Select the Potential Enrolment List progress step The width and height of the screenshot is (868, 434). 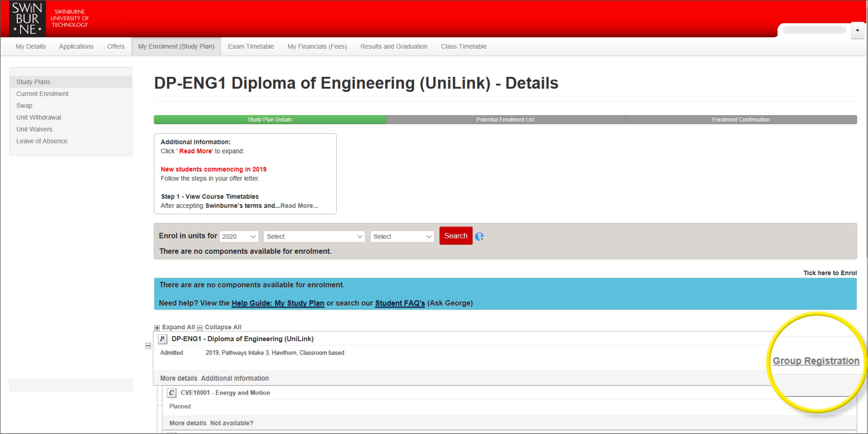505,119
